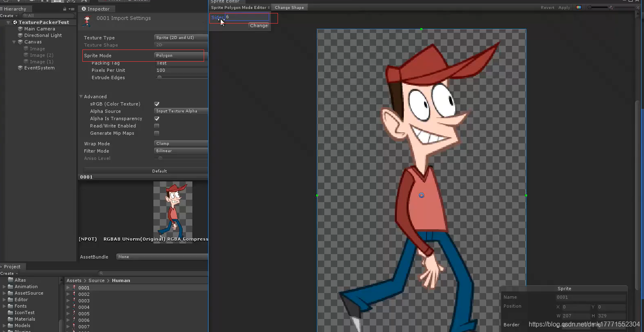This screenshot has height=332, width=644.
Task: Collapse the Advanced section foldout
Action: [x=81, y=97]
